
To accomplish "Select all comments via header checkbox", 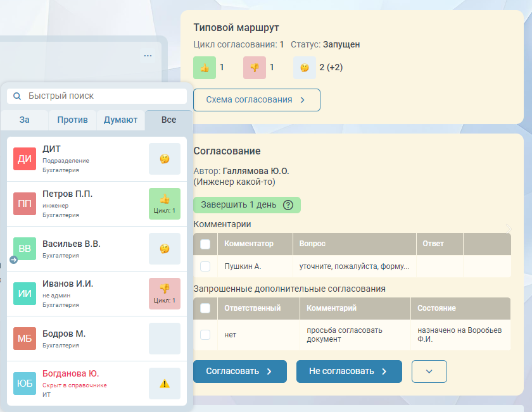I will click(x=205, y=244).
